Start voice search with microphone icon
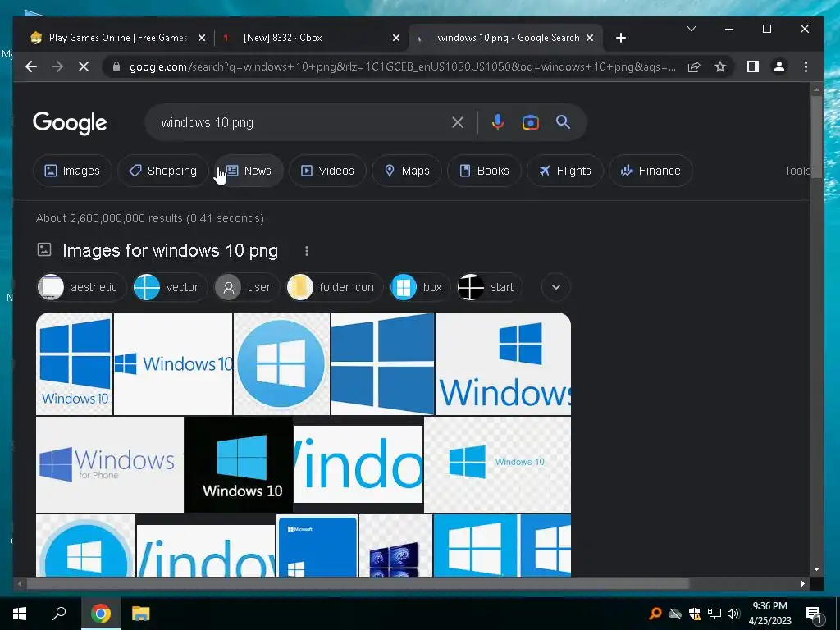Screen dimensions: 840x630 click(498, 122)
